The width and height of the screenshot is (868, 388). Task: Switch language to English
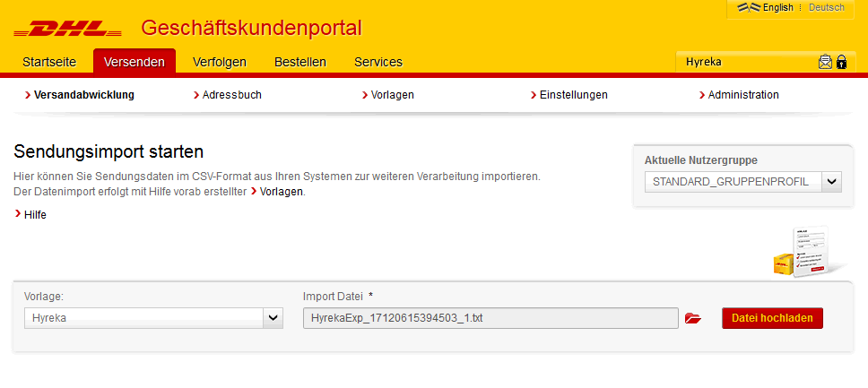(x=777, y=8)
